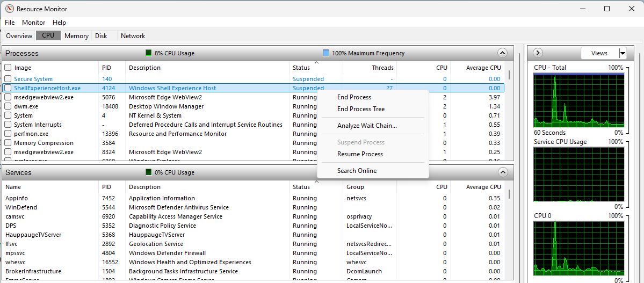Click the Services section title bar label
Image resolution: width=644 pixels, height=283 pixels.
18,172
